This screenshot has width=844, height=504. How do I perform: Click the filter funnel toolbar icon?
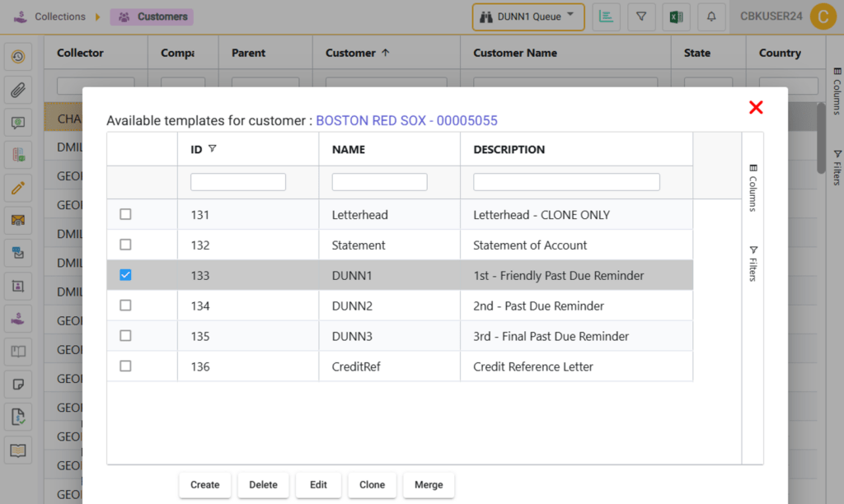pos(641,16)
